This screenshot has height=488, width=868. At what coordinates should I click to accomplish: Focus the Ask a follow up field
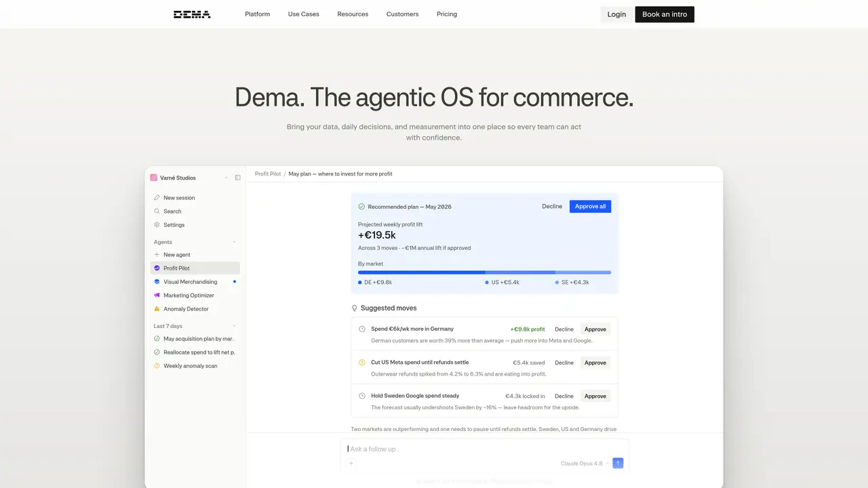484,449
